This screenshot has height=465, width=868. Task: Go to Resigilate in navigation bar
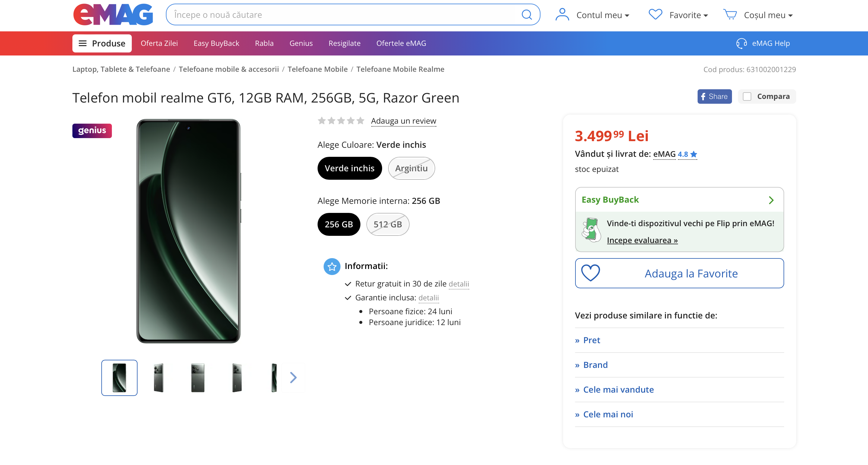click(x=344, y=43)
